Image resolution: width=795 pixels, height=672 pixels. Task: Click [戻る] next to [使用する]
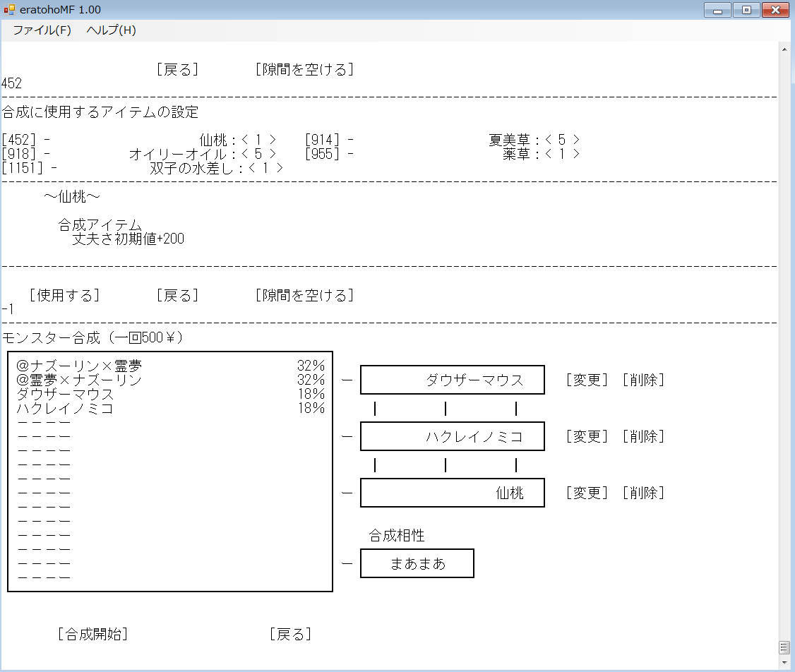[x=177, y=295]
